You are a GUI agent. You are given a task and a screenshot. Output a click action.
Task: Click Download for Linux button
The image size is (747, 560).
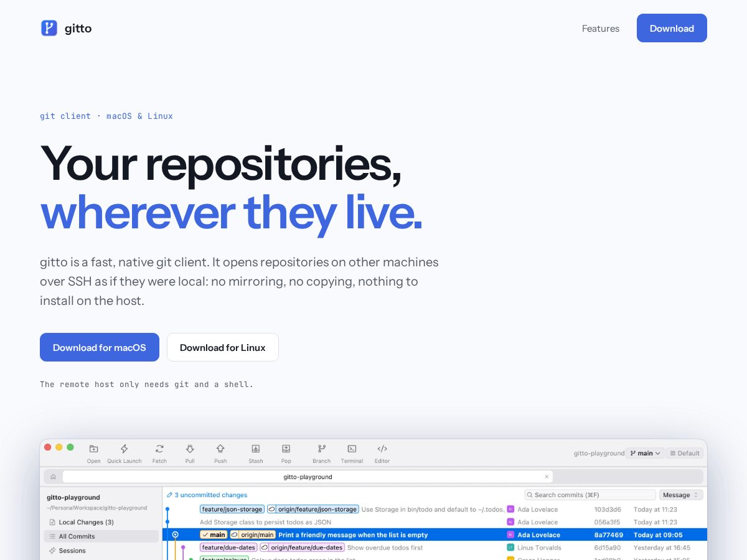(x=223, y=347)
